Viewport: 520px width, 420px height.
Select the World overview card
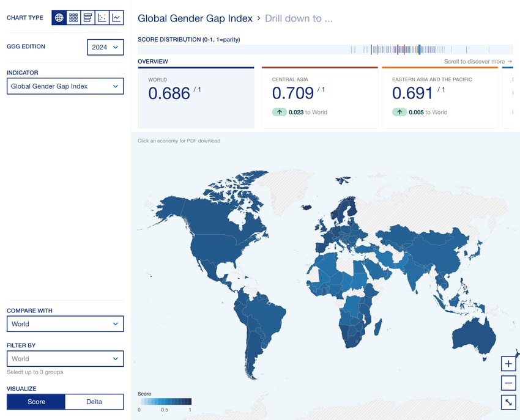coord(196,97)
